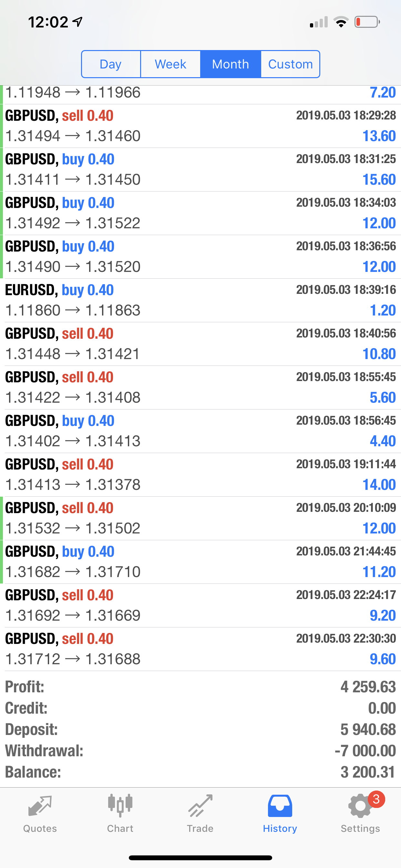401x868 pixels.
Task: Switch history range to Week
Action: tap(170, 64)
